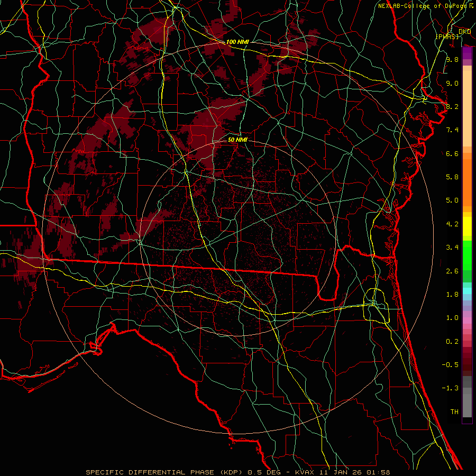
Task: Click the 5.0 legend value
Action: coord(452,200)
